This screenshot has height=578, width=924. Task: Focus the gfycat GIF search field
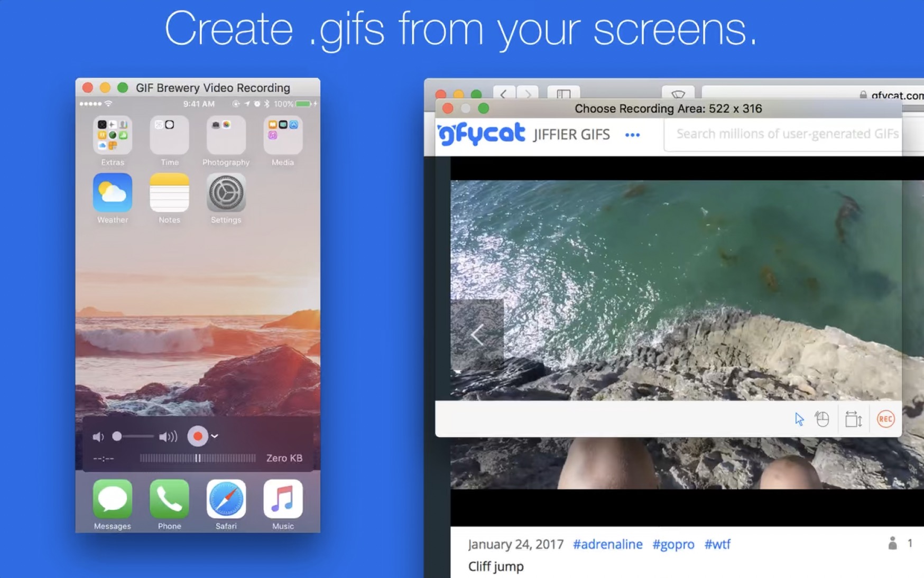pos(783,134)
